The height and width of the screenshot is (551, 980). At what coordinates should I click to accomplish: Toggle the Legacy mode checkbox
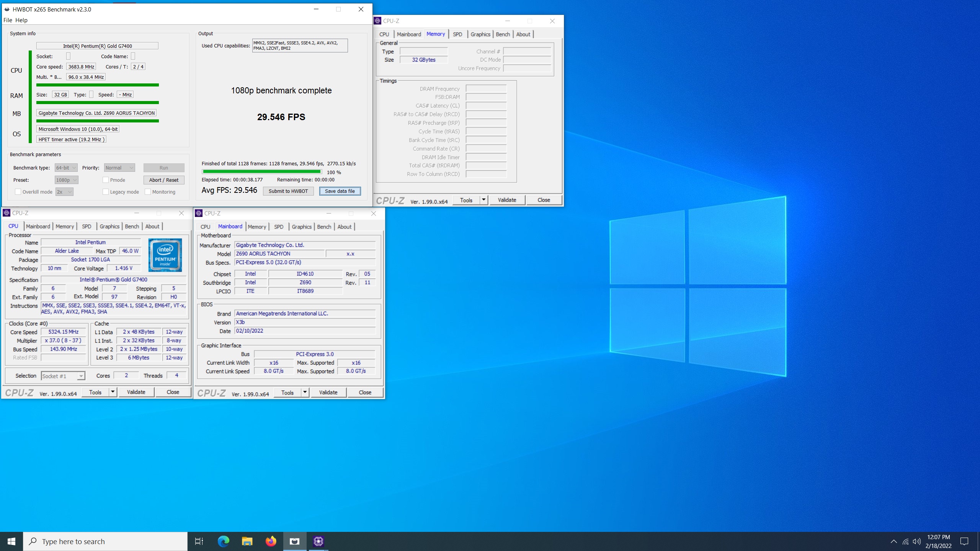(x=106, y=192)
